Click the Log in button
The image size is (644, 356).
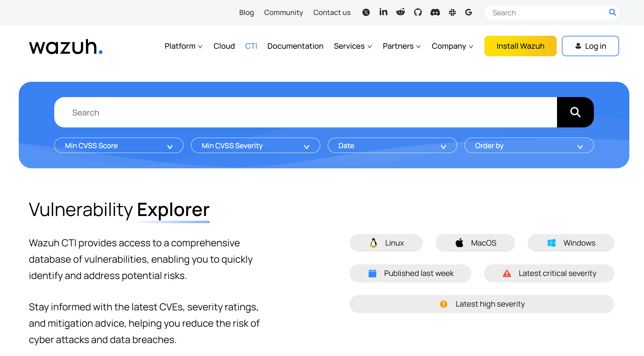590,46
